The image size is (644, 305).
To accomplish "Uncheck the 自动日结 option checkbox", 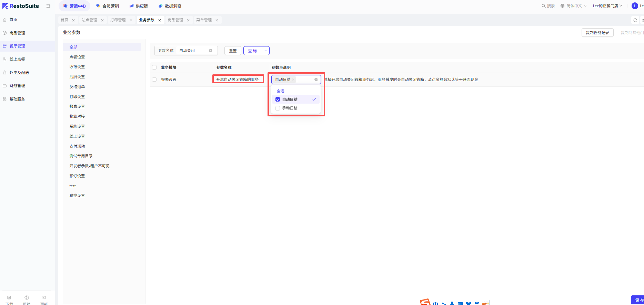I will point(278,99).
